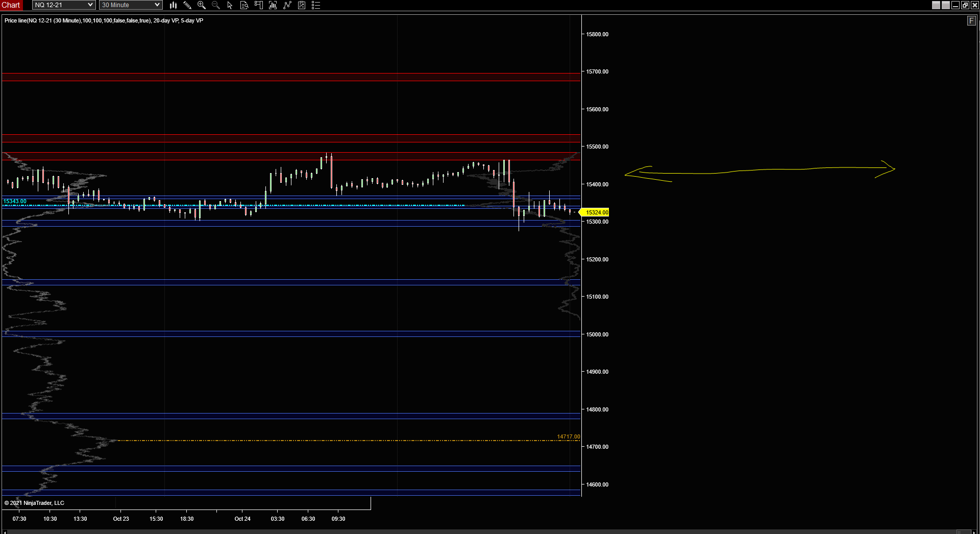
Task: Click the 10:30 time axis label
Action: 50,519
